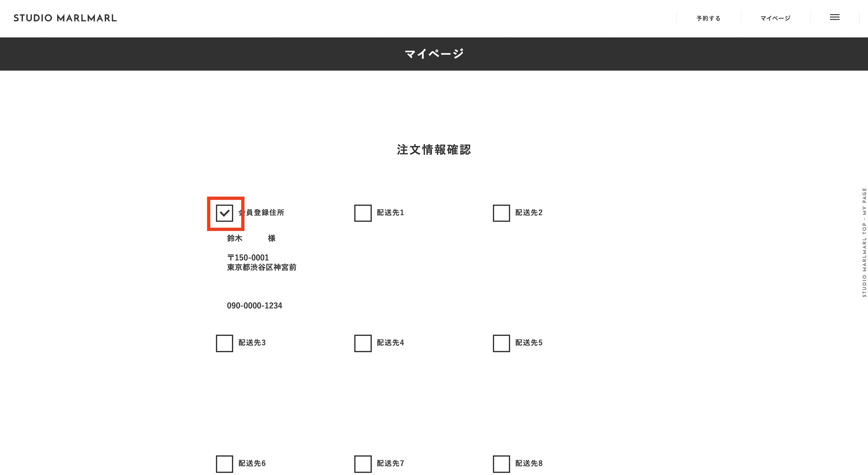Select the 配送先5 checkbox
The height and width of the screenshot is (475, 868).
[500, 342]
